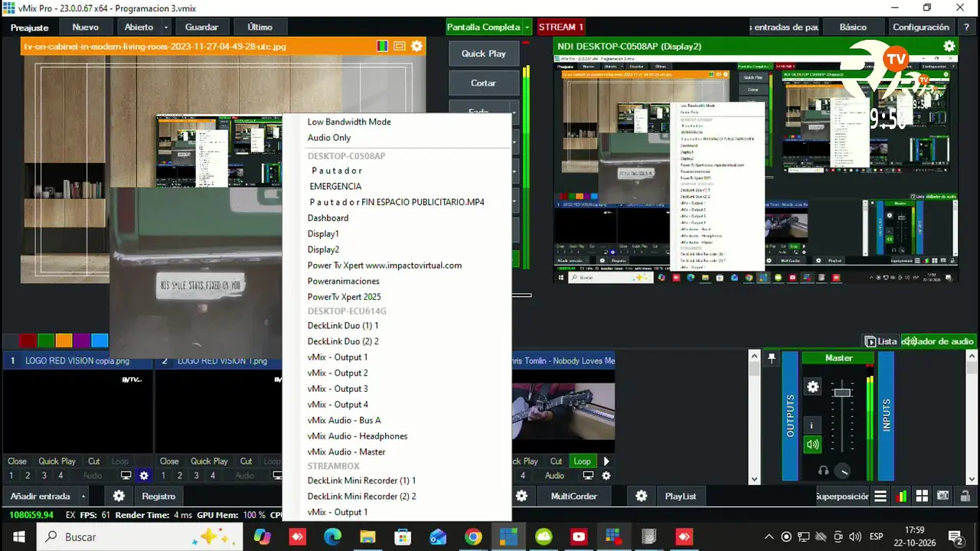The height and width of the screenshot is (551, 980).
Task: Open the NDI Display2 output settings gear
Action: click(x=949, y=46)
